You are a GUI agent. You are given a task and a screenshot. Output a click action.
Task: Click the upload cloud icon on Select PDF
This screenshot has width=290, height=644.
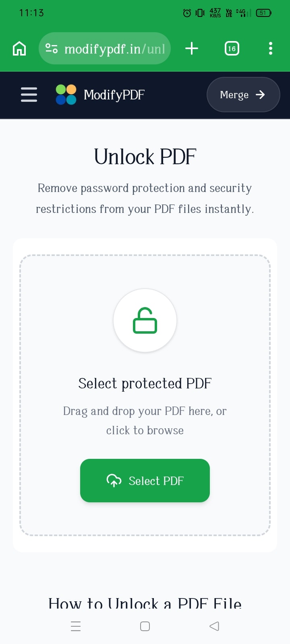pyautogui.click(x=114, y=480)
